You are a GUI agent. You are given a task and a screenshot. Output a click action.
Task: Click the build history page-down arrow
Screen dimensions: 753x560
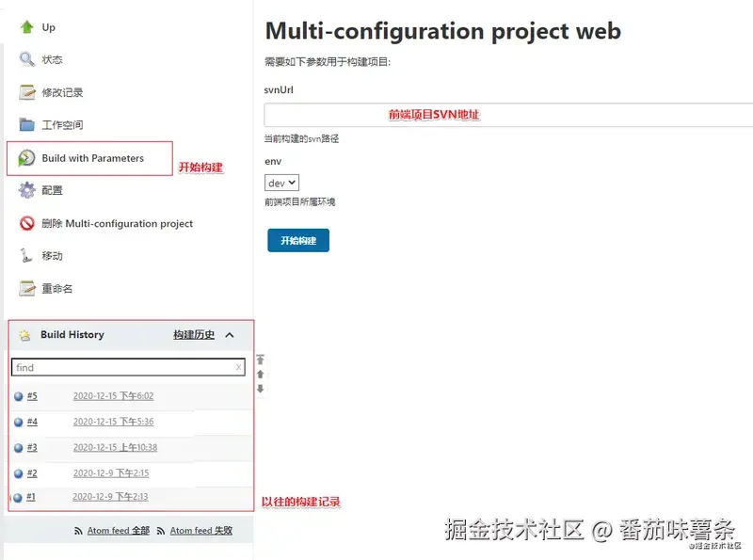(x=261, y=389)
